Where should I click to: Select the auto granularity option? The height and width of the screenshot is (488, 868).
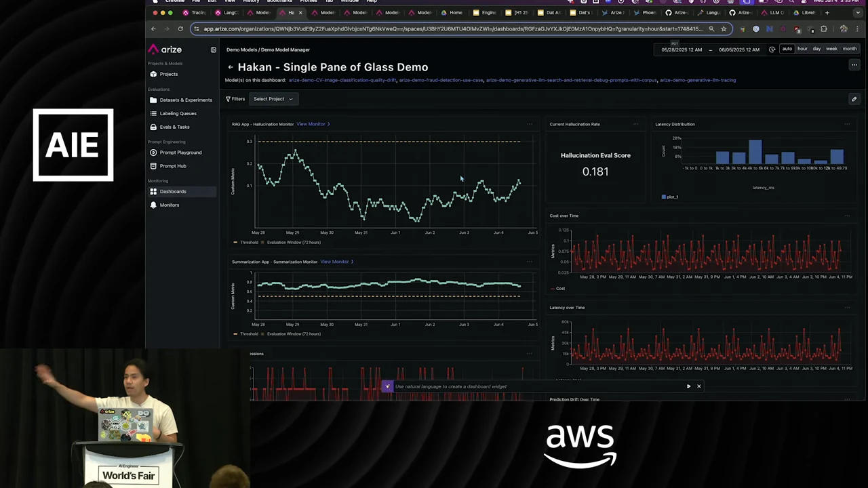pyautogui.click(x=787, y=49)
